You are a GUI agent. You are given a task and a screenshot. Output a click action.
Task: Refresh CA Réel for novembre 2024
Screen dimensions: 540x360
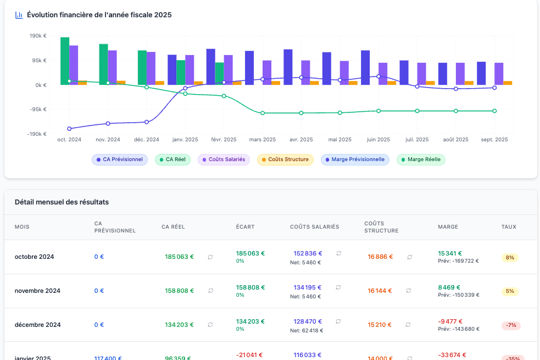click(x=210, y=291)
